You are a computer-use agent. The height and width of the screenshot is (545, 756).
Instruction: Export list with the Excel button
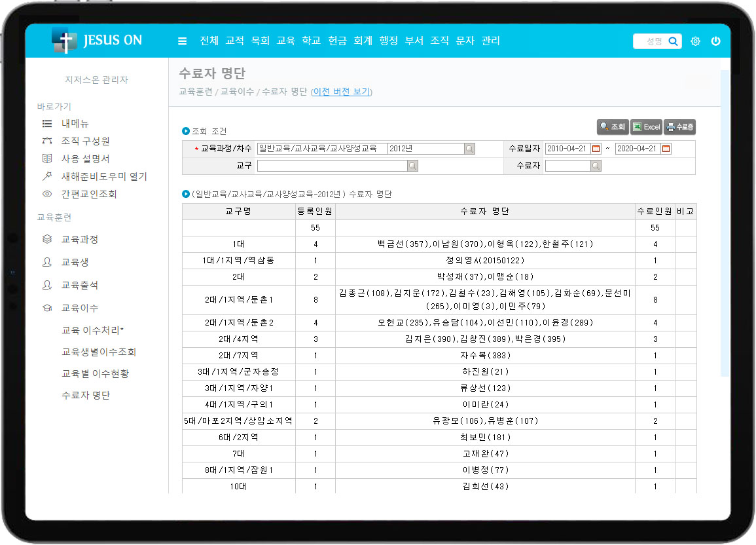[645, 127]
